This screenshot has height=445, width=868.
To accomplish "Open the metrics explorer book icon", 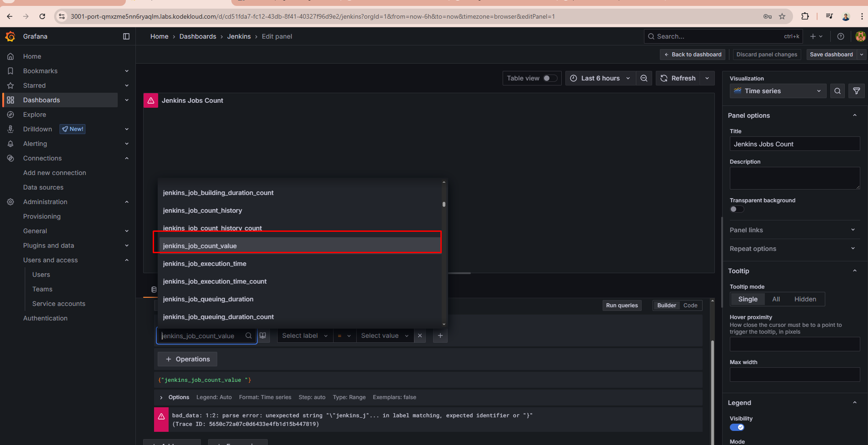I will click(x=263, y=335).
